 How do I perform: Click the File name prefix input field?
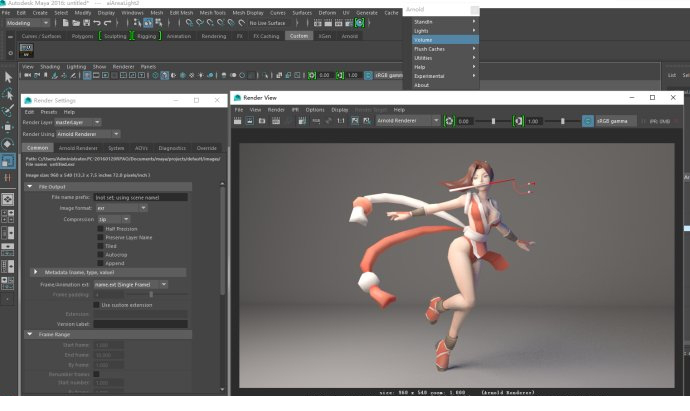click(x=141, y=198)
